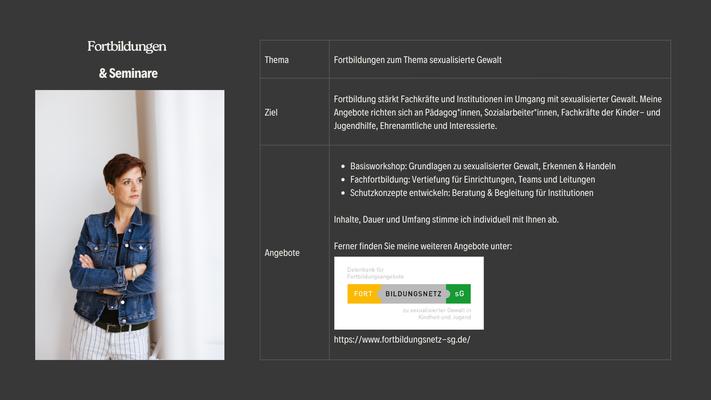The height and width of the screenshot is (400, 711).
Task: Click the Schutzkonzepte entwickeln bullet item
Action: [x=471, y=193]
